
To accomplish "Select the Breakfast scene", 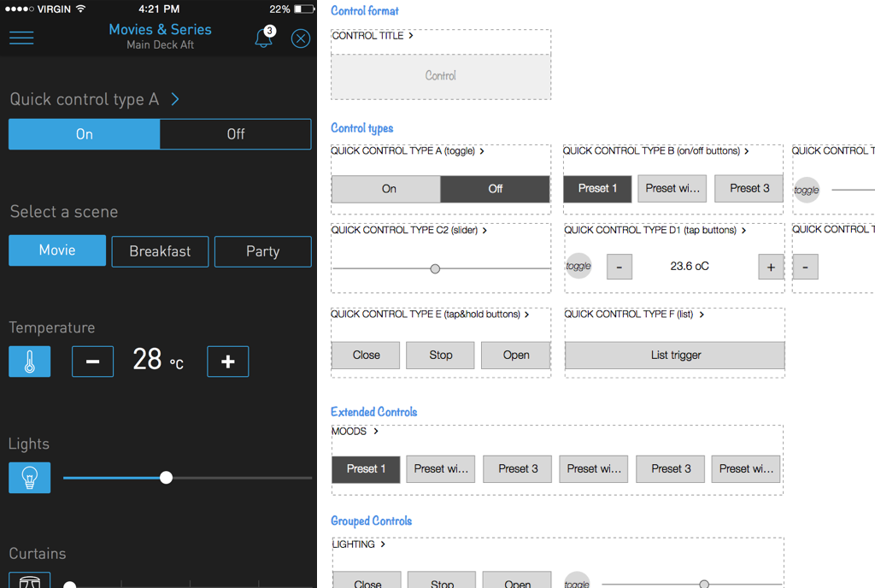I will [x=160, y=251].
